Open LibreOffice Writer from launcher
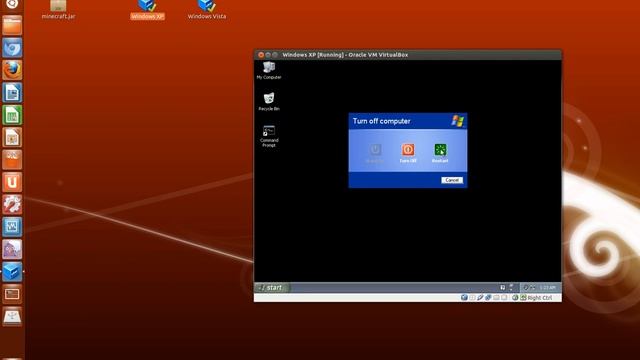The image size is (640, 360). [12, 92]
